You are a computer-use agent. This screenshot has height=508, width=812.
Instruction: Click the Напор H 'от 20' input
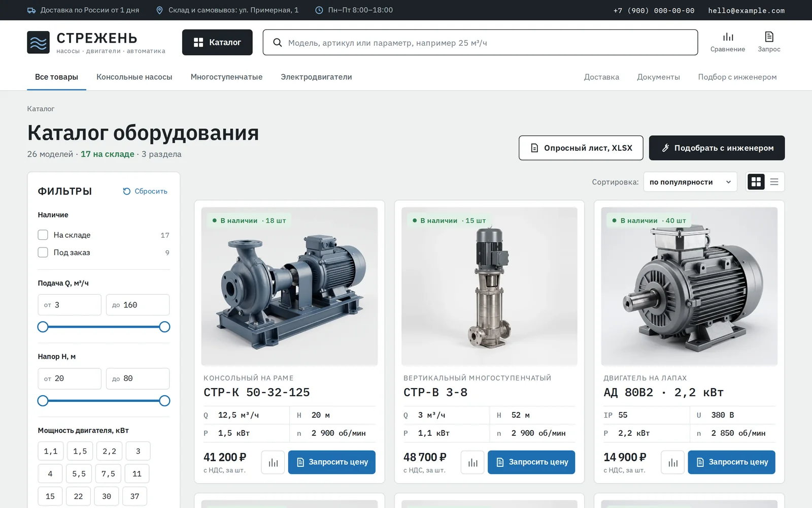point(70,378)
